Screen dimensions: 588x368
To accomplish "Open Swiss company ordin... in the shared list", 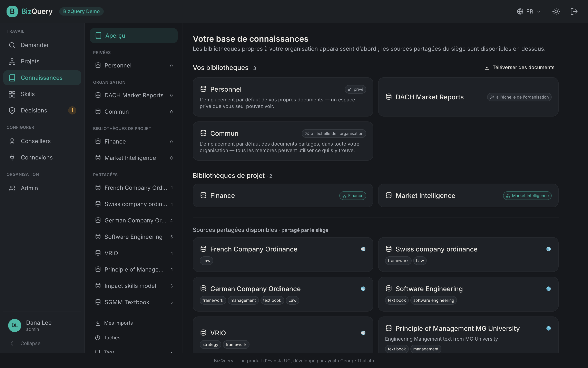I will pyautogui.click(x=134, y=204).
